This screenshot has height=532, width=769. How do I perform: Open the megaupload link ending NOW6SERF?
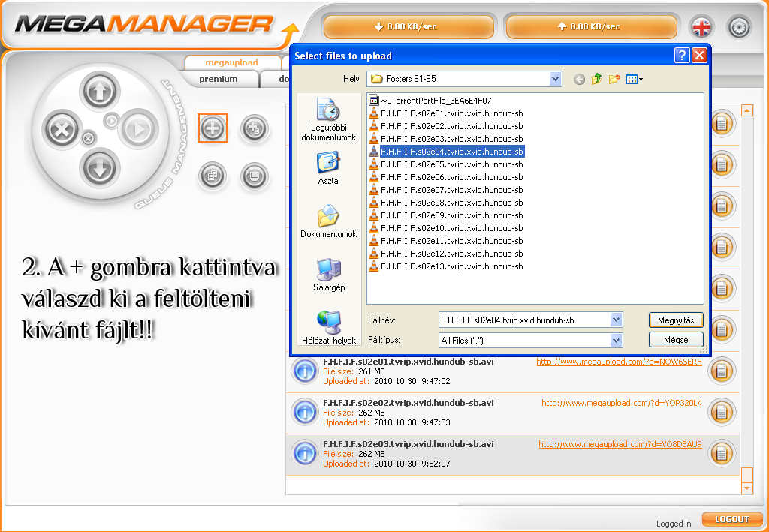point(619,362)
